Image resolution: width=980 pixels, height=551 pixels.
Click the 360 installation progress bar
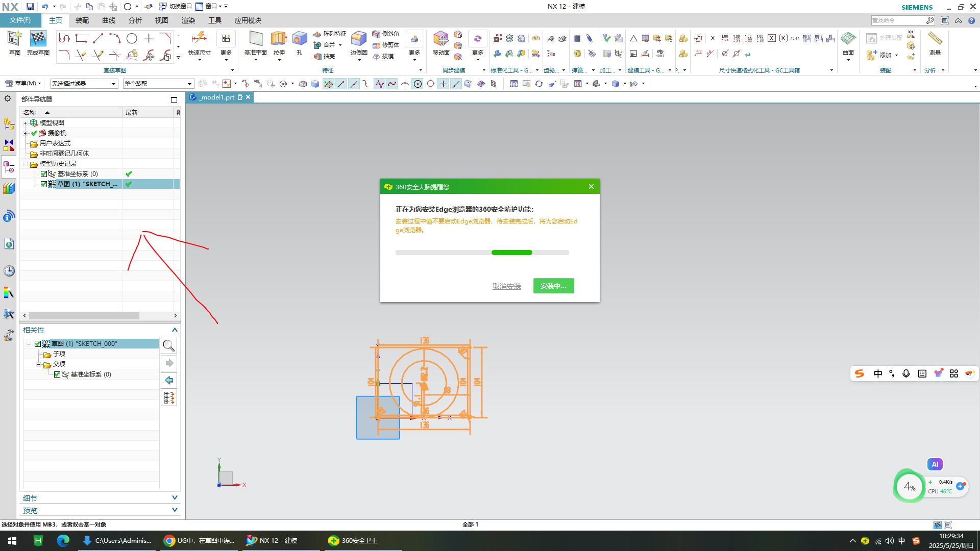pos(482,253)
